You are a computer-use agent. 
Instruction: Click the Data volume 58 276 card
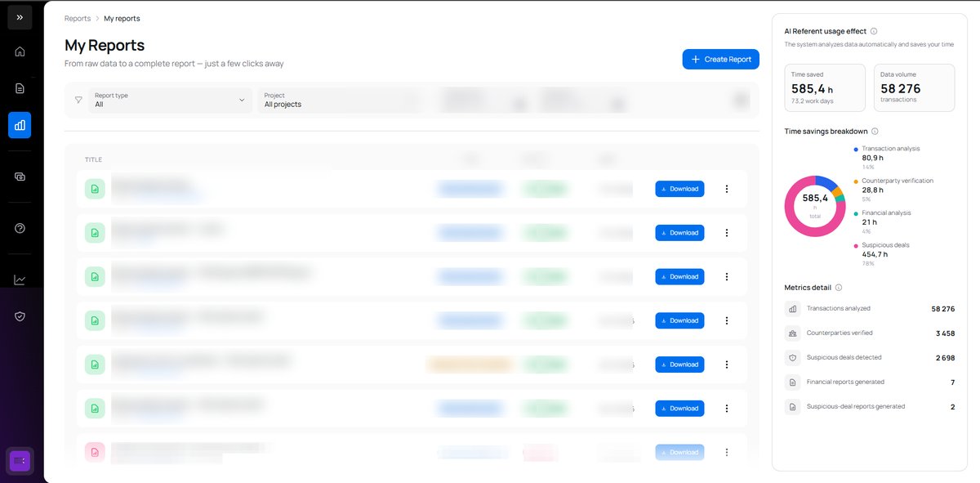[x=914, y=87]
